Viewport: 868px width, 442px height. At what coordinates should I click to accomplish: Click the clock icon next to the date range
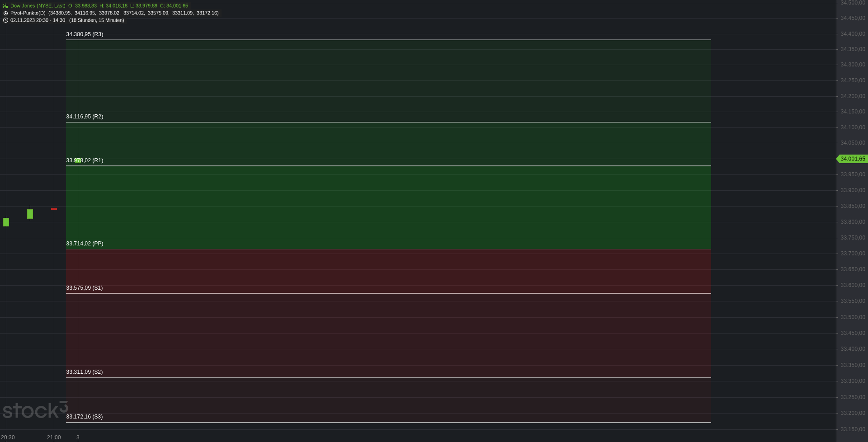click(x=5, y=20)
